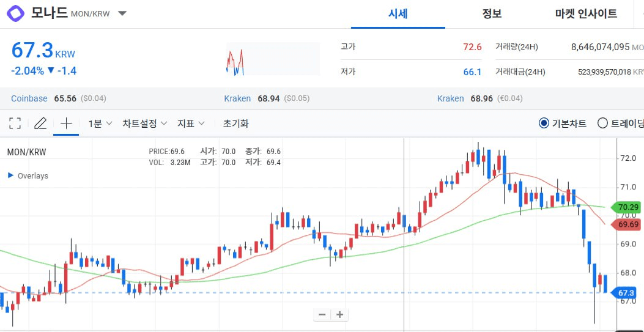This screenshot has height=332, width=644.
Task: Open the 지표 indicators dropdown
Action: (x=191, y=124)
